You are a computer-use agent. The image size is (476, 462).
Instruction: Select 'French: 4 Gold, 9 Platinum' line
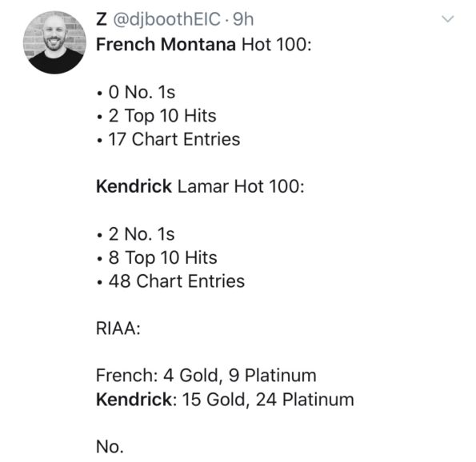(x=206, y=376)
